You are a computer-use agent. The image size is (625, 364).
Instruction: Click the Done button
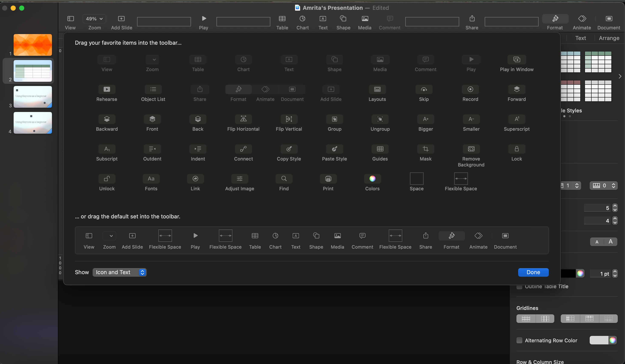coord(533,272)
